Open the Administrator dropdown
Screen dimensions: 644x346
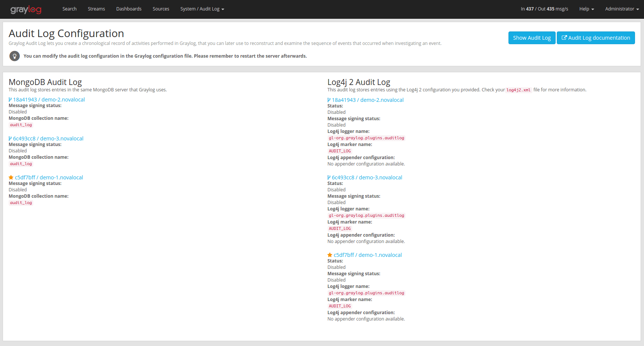point(622,9)
